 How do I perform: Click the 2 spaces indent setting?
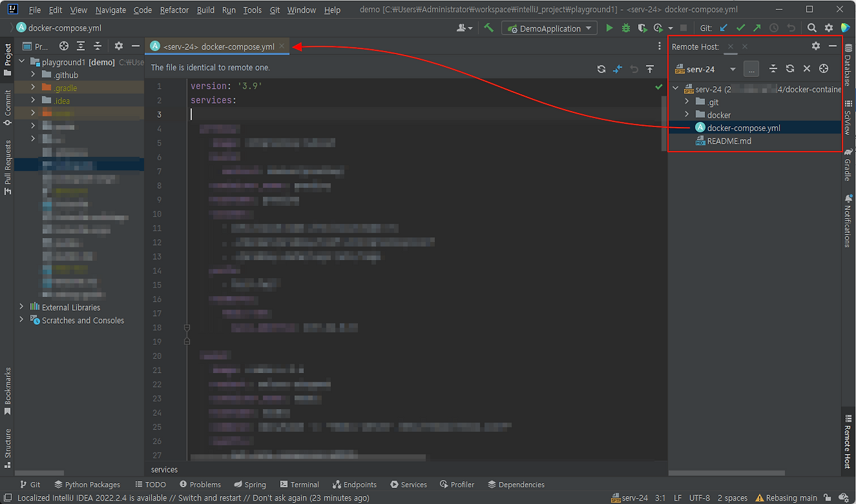(733, 498)
